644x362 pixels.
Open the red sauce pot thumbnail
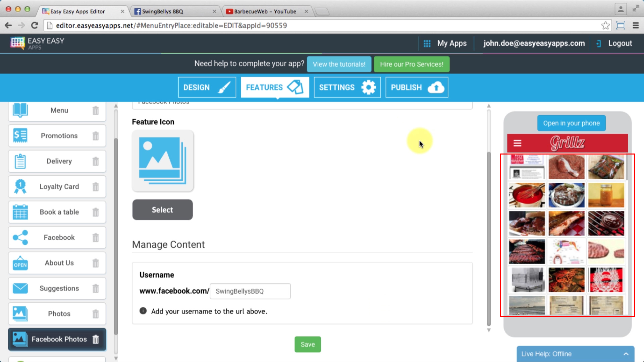[527, 195]
